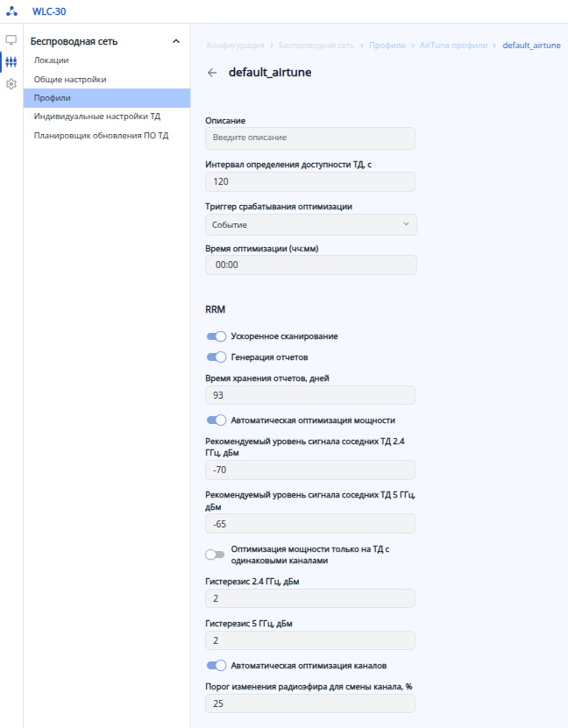Turn off Автоматическая оптимизация мощности

pos(216,421)
